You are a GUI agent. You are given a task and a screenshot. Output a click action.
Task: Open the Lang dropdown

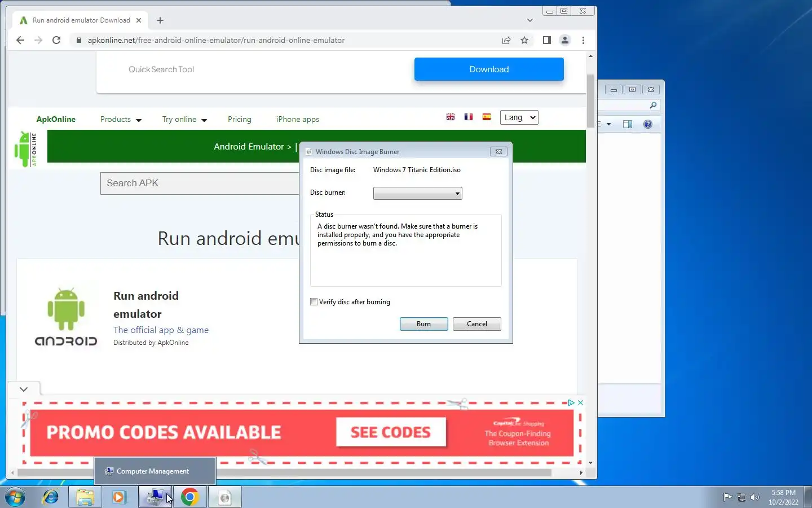(519, 117)
